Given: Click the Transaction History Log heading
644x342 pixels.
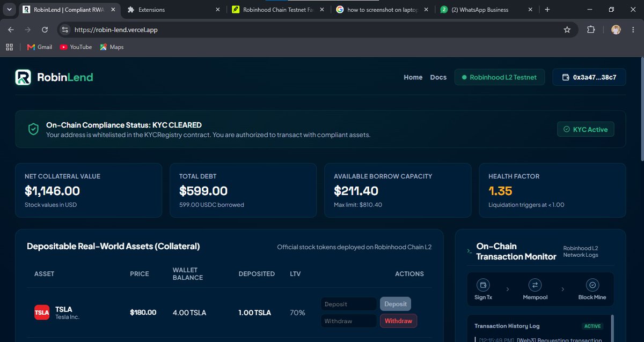Looking at the screenshot, I should (507, 326).
